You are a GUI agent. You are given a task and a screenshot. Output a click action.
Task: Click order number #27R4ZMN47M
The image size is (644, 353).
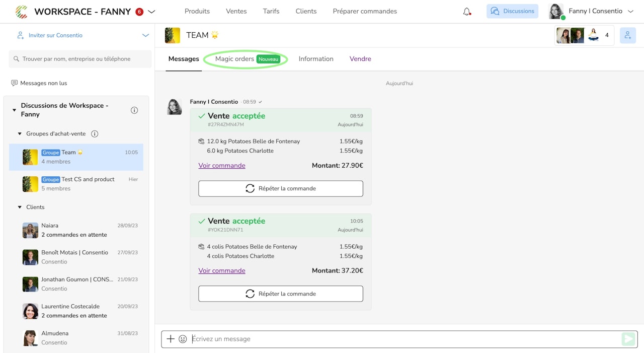[225, 124]
